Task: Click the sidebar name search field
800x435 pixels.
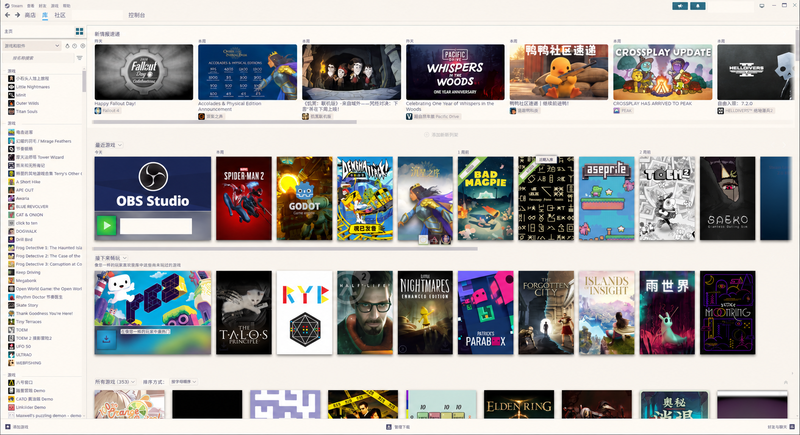Action: pos(38,58)
